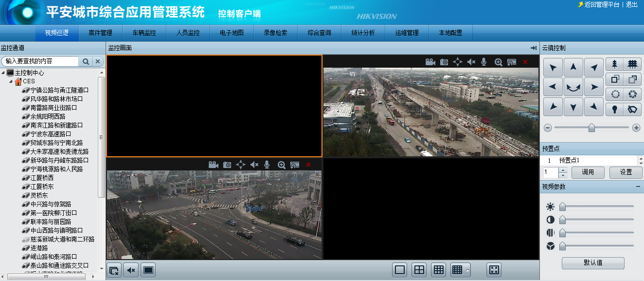This screenshot has height=281, width=644.
Task: Pan camera up with PTZ arrow
Action: tap(573, 67)
